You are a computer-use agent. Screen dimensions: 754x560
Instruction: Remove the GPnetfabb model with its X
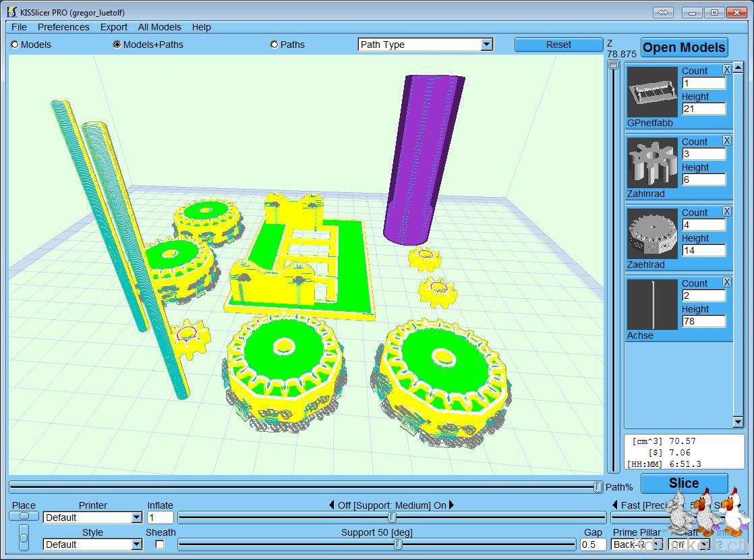click(726, 69)
